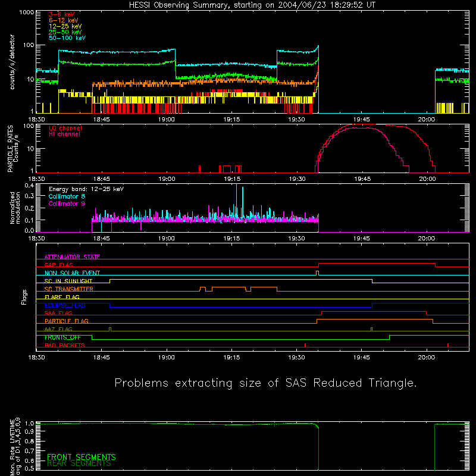This screenshot has height=476, width=476.
Task: Click the 18:45 tick under the modulation plot
Action: (x=101, y=239)
